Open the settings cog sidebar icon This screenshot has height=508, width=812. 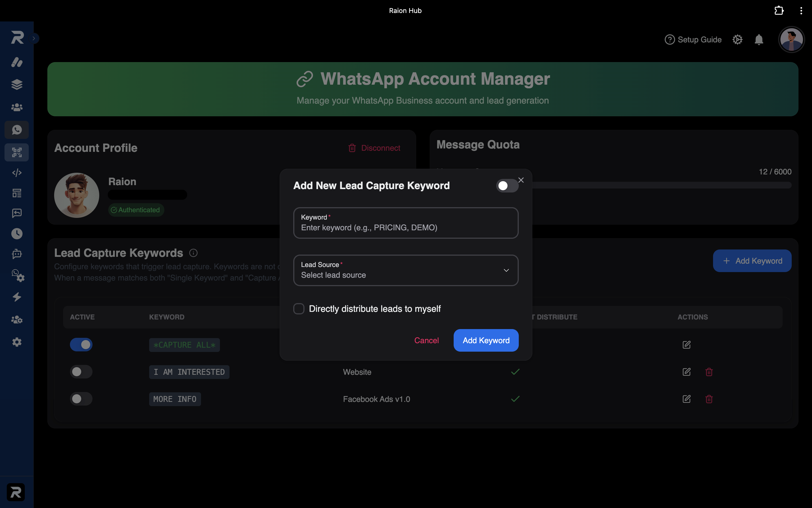tap(17, 342)
